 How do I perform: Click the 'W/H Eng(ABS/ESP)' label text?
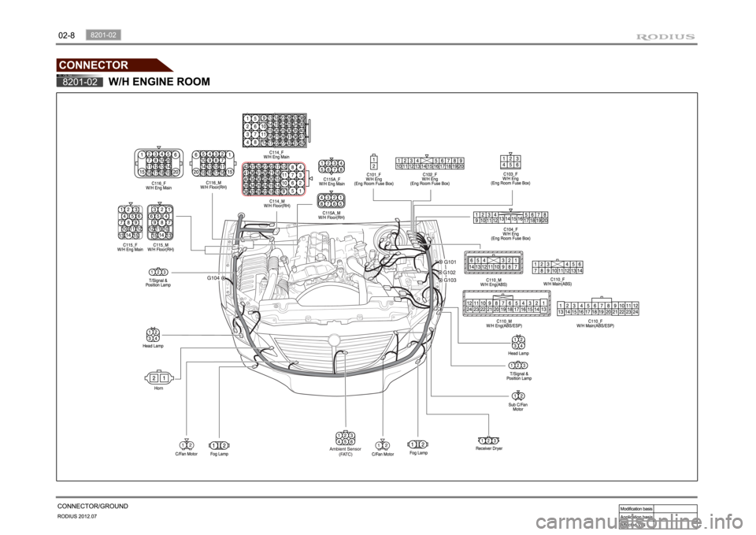click(504, 326)
